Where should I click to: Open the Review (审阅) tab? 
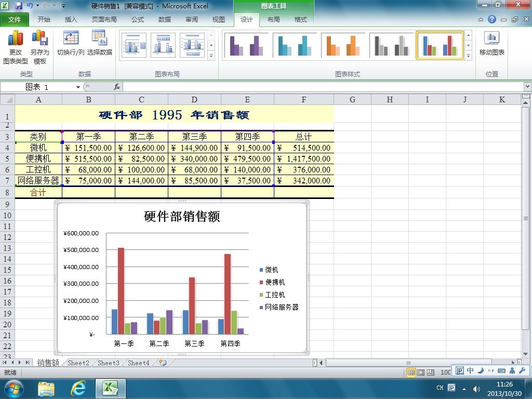point(192,20)
